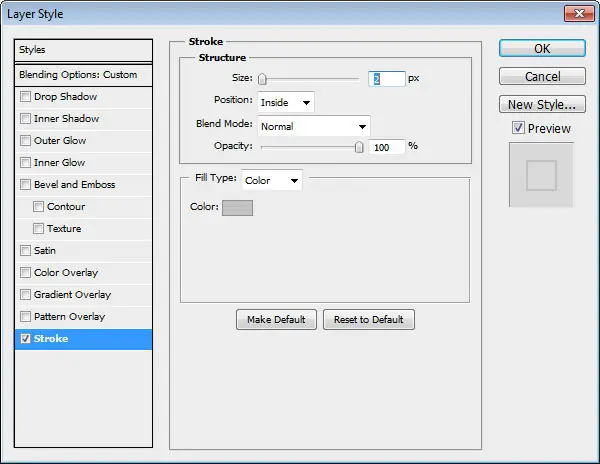Tick the Inner Glow checkbox
Screen dimensions: 600x464
[25, 163]
